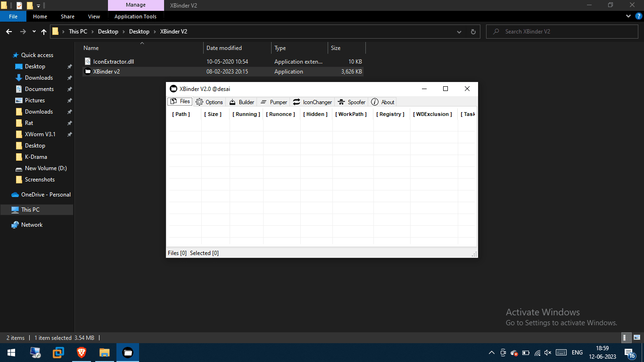View the About info icon
The height and width of the screenshot is (362, 644).
(382, 102)
